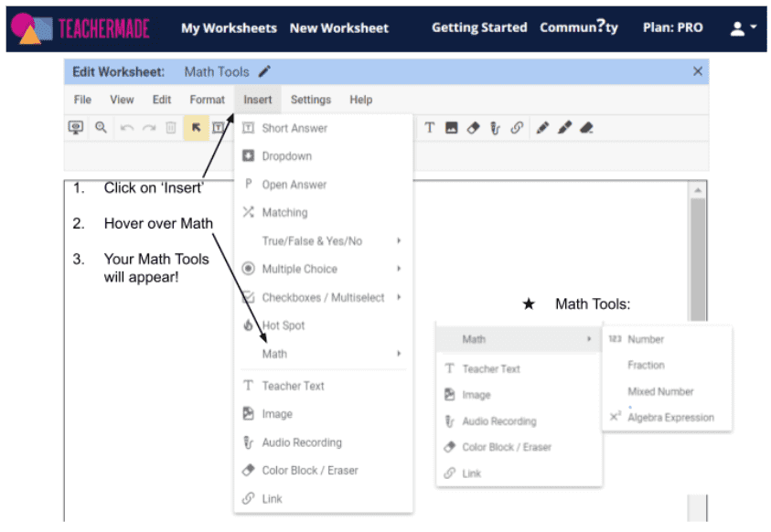771x532 pixels.
Task: Select the drawing eraser tool at toolbar end
Action: tap(586, 128)
